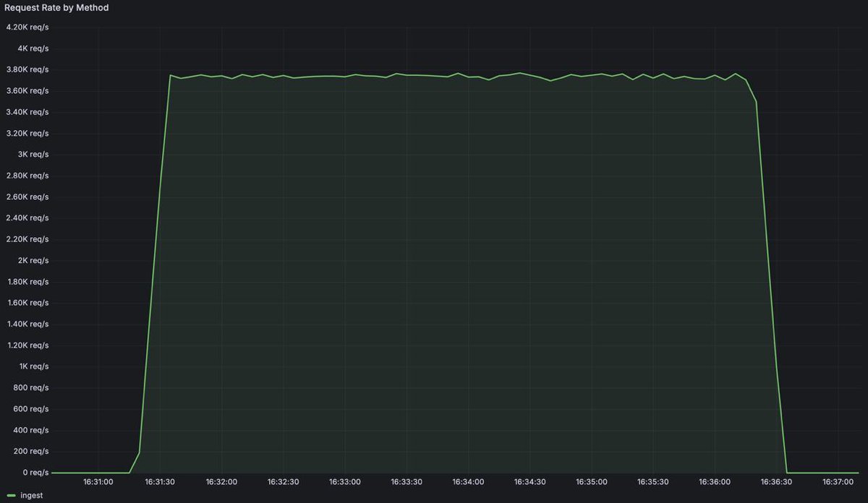The width and height of the screenshot is (868, 503).
Task: Click the green ingest legend color swatch
Action: pos(11,496)
